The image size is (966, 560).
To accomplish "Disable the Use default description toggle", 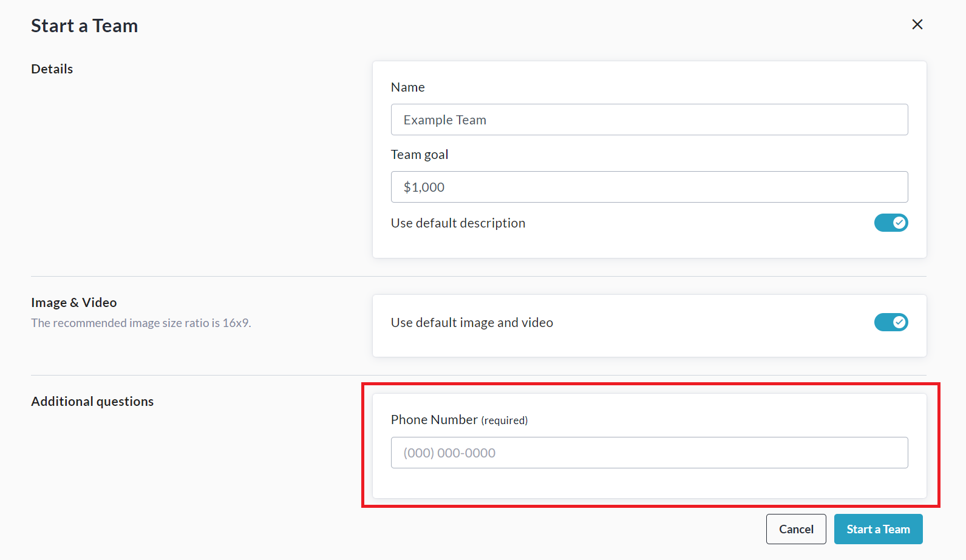I will (x=891, y=223).
